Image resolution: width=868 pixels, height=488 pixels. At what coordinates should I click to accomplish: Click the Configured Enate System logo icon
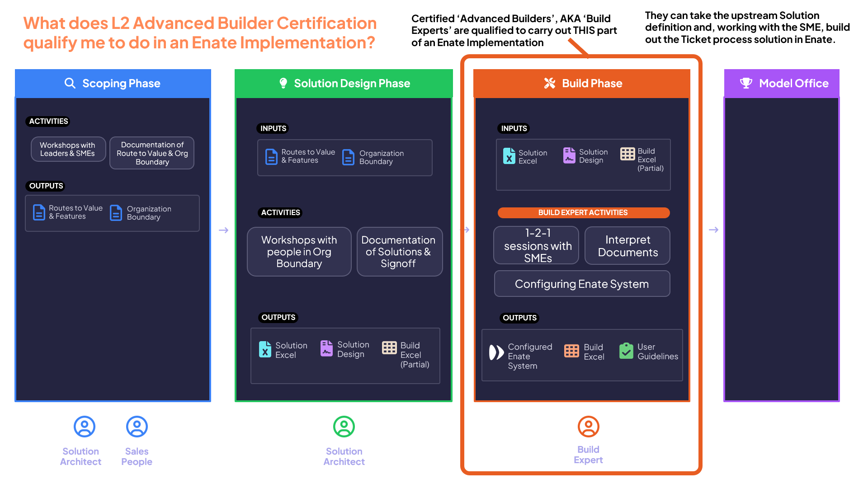click(x=496, y=352)
